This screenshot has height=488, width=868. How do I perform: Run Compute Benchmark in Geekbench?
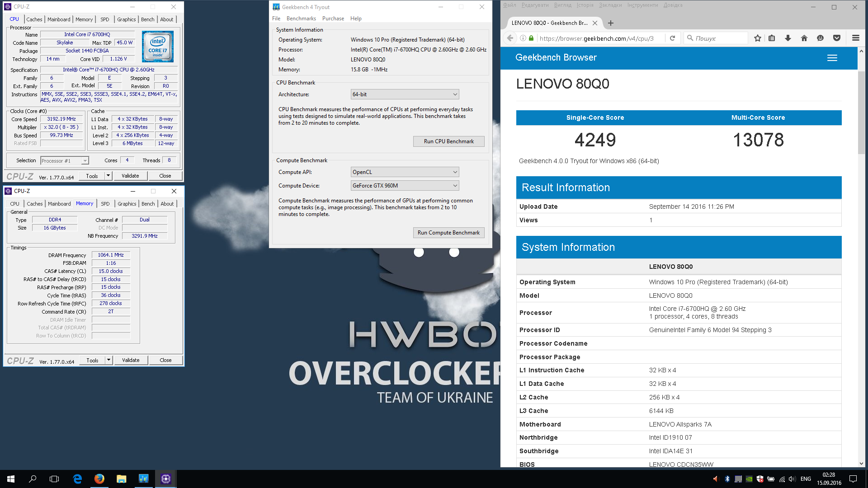point(449,233)
